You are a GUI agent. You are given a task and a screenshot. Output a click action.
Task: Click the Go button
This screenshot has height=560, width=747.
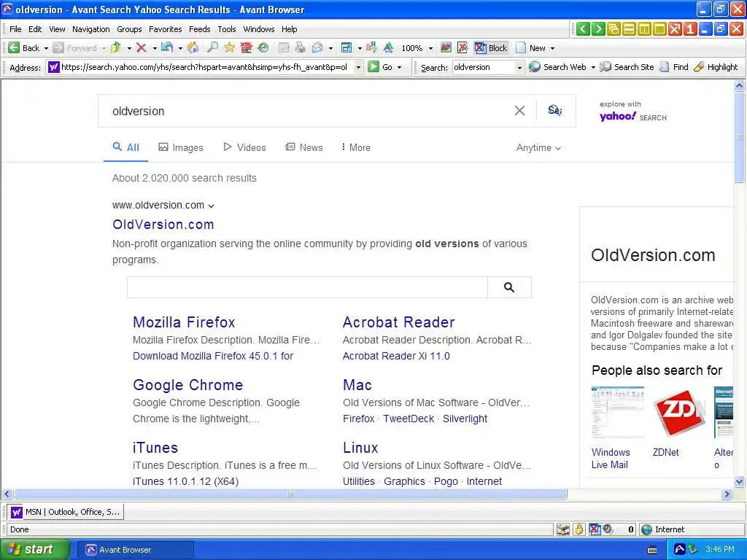[381, 67]
